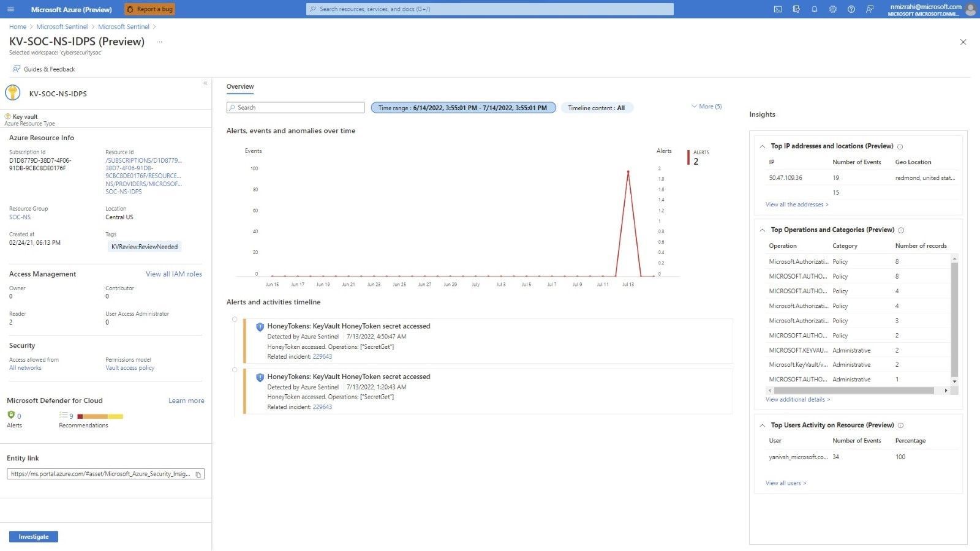Open View all IAM roles link
The image size is (980, 551).
click(x=174, y=274)
